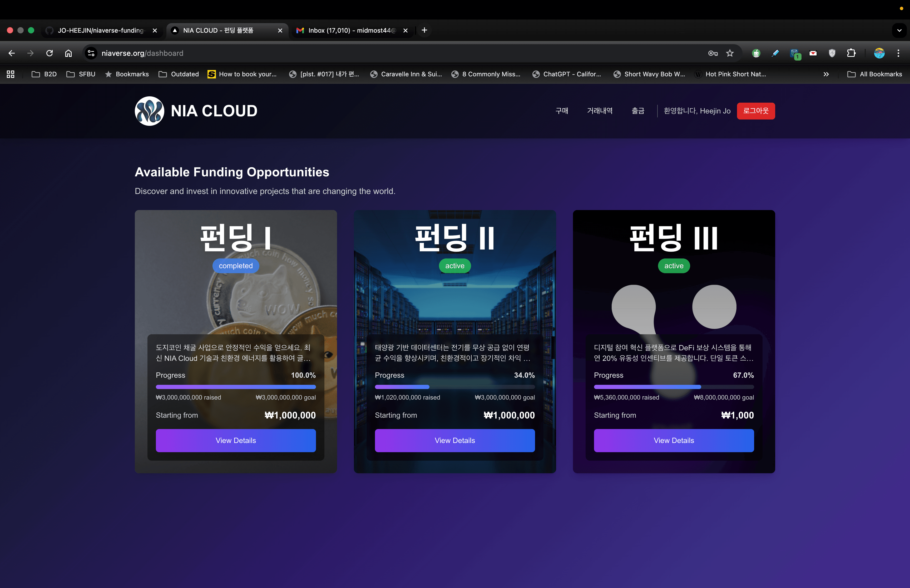
Task: Open the browser home page
Action: [x=69, y=53]
